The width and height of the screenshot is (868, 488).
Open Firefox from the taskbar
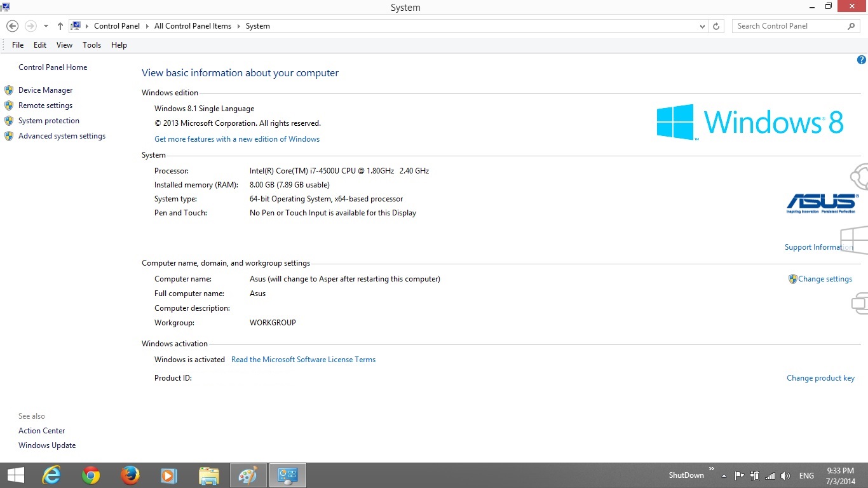130,475
